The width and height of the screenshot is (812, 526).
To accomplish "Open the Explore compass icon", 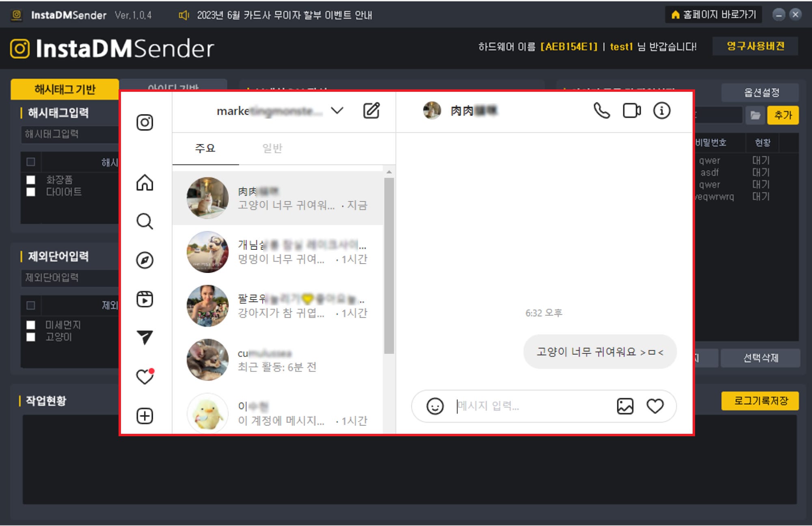I will coord(145,260).
